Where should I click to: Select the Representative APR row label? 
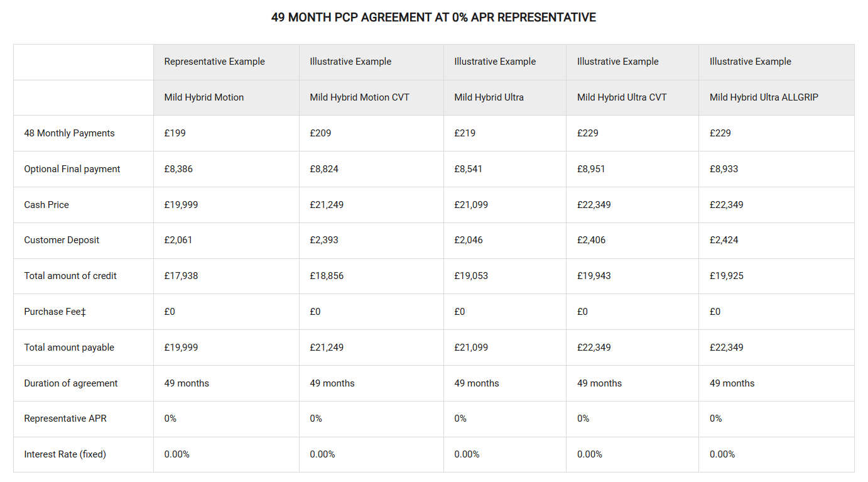pyautogui.click(x=65, y=419)
